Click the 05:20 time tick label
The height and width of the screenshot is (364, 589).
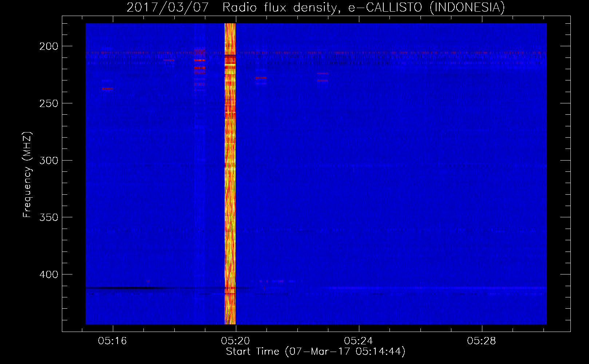point(236,341)
